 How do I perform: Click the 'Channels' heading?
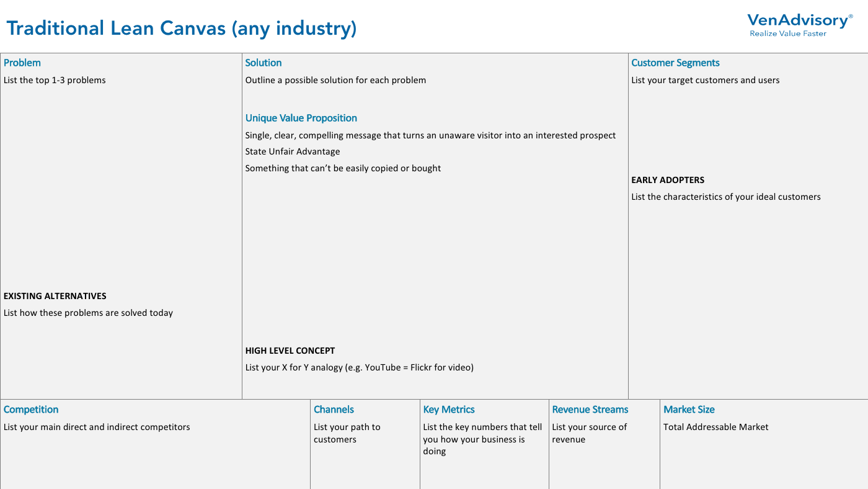(x=334, y=410)
